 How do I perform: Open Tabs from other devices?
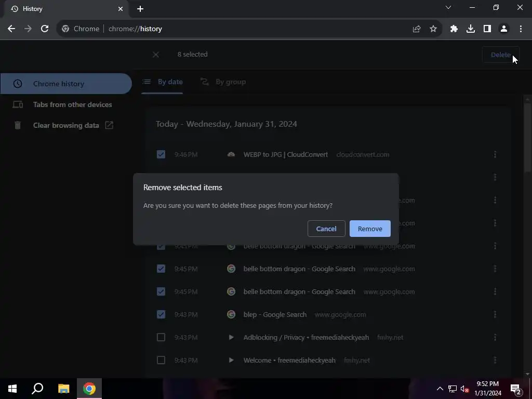coord(66,104)
